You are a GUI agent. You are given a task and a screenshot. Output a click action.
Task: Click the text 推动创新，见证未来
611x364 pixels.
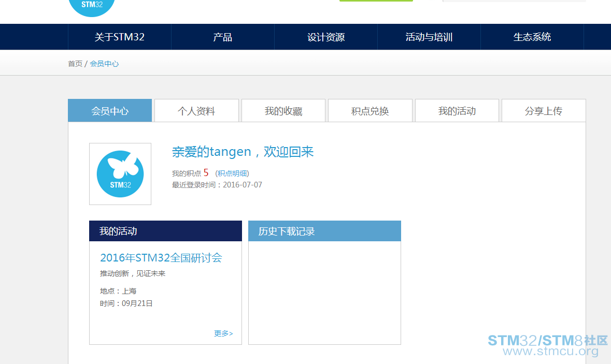[x=133, y=274]
